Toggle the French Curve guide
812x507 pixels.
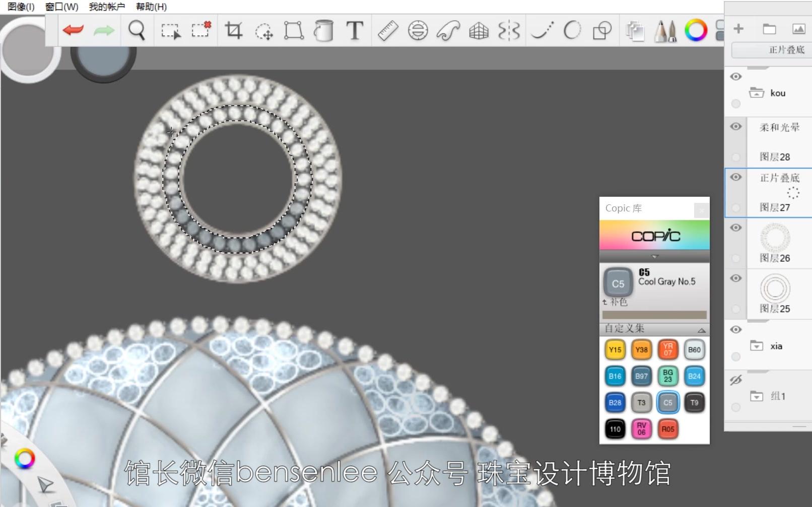tap(448, 31)
